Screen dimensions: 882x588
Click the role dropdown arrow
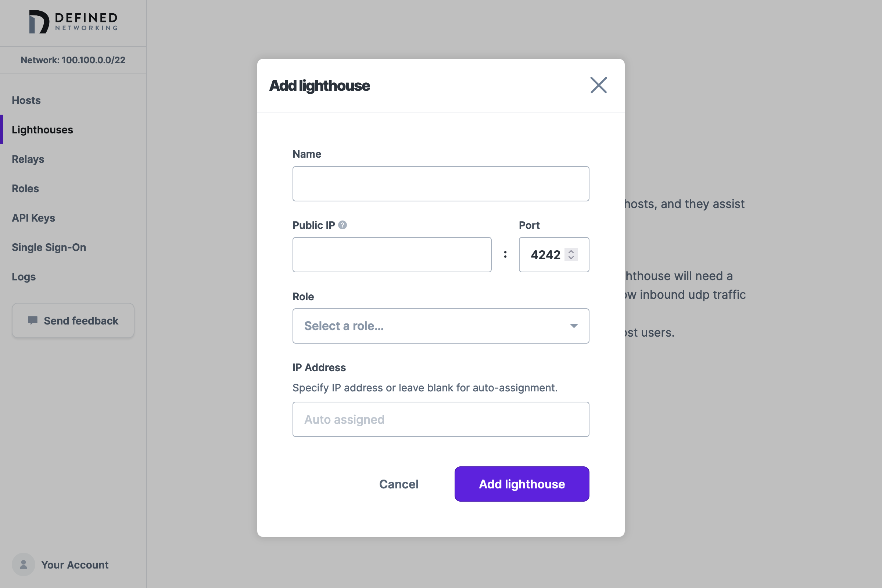point(574,326)
